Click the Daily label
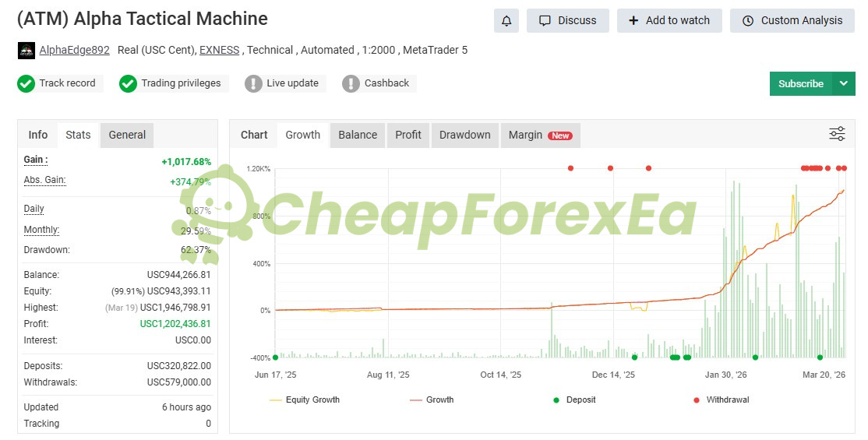This screenshot has width=868, height=440. (x=34, y=209)
